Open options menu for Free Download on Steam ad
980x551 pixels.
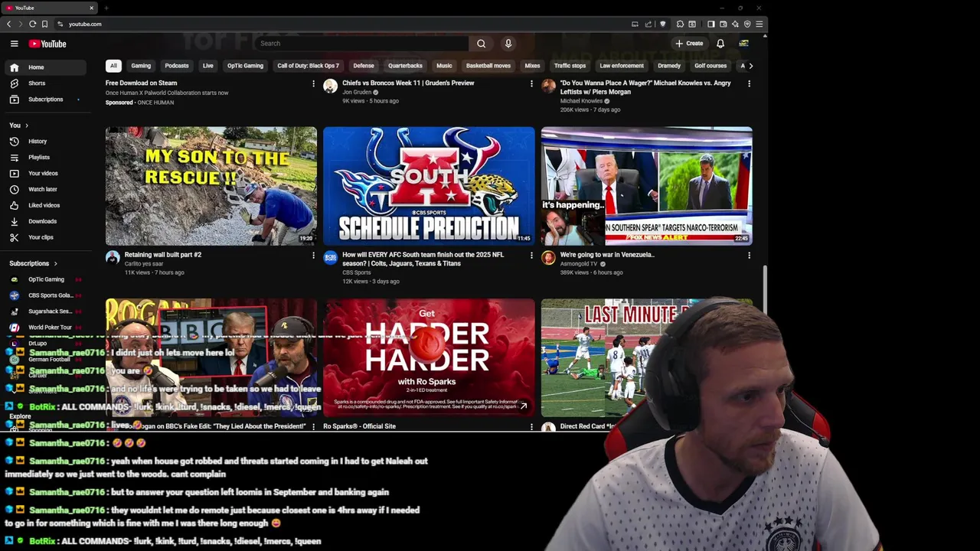[313, 83]
